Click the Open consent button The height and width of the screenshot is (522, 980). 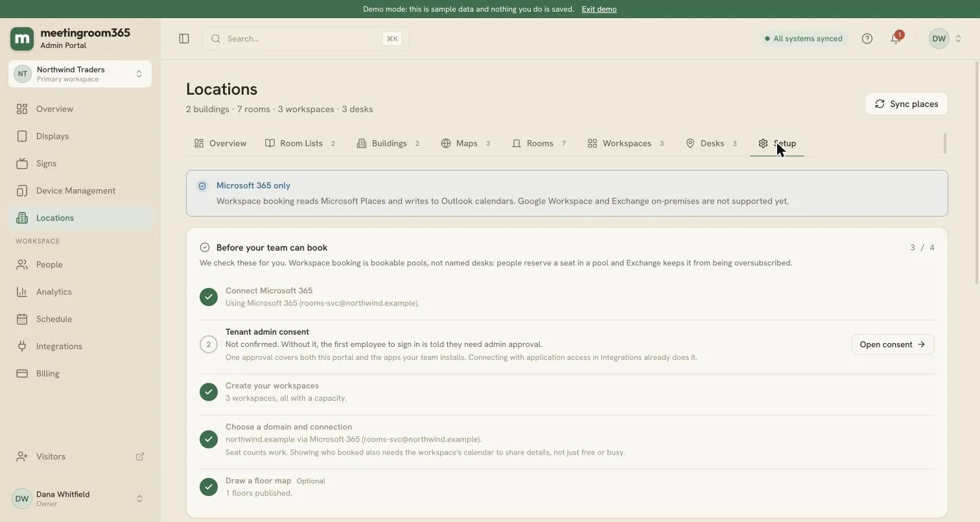[x=892, y=344]
